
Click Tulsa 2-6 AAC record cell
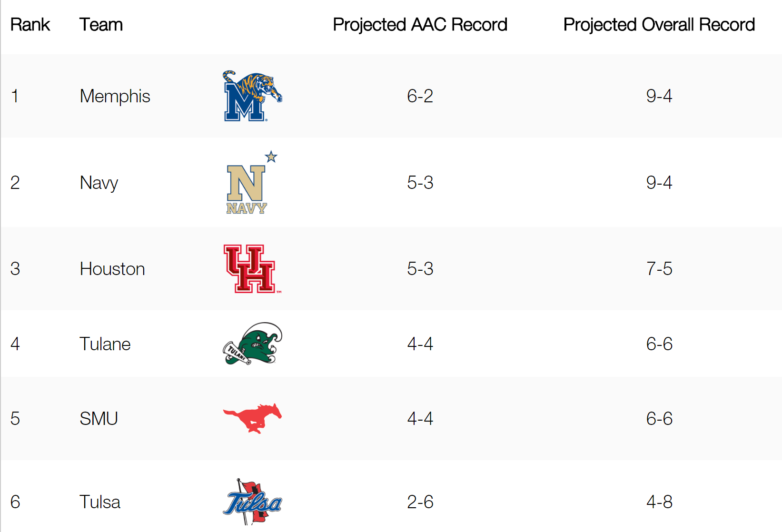tap(420, 502)
